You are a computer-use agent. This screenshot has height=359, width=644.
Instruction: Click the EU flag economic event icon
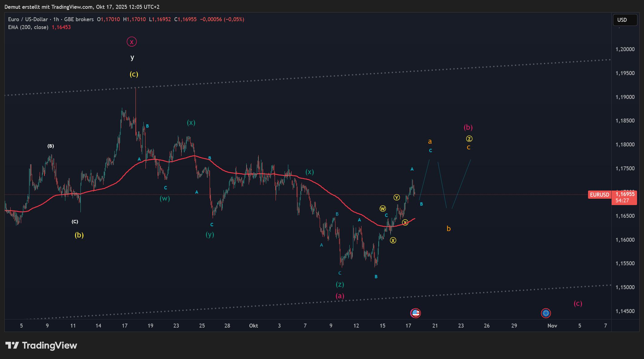[x=546, y=313]
